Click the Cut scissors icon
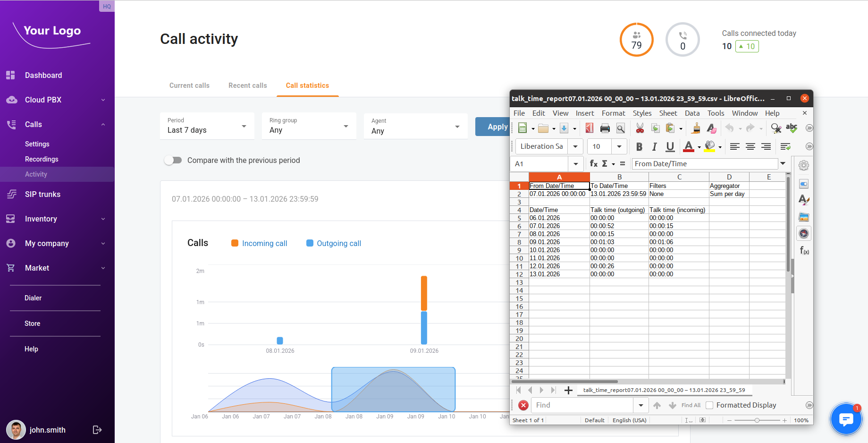 (640, 128)
